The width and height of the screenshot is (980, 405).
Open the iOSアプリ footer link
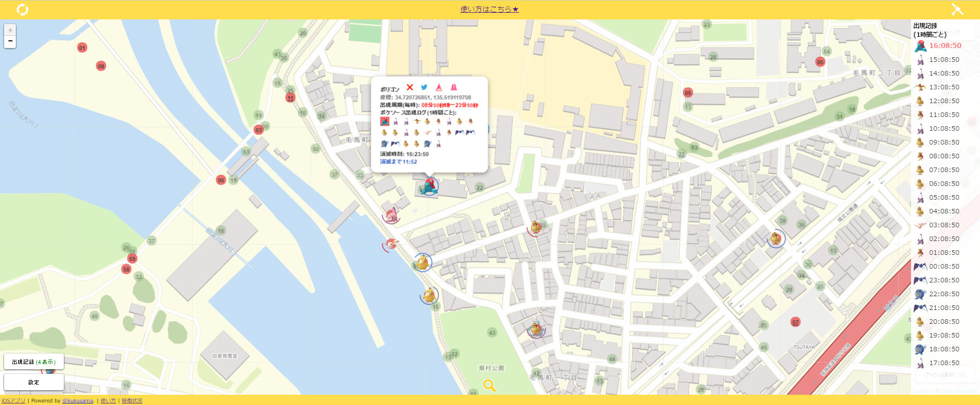click(13, 400)
